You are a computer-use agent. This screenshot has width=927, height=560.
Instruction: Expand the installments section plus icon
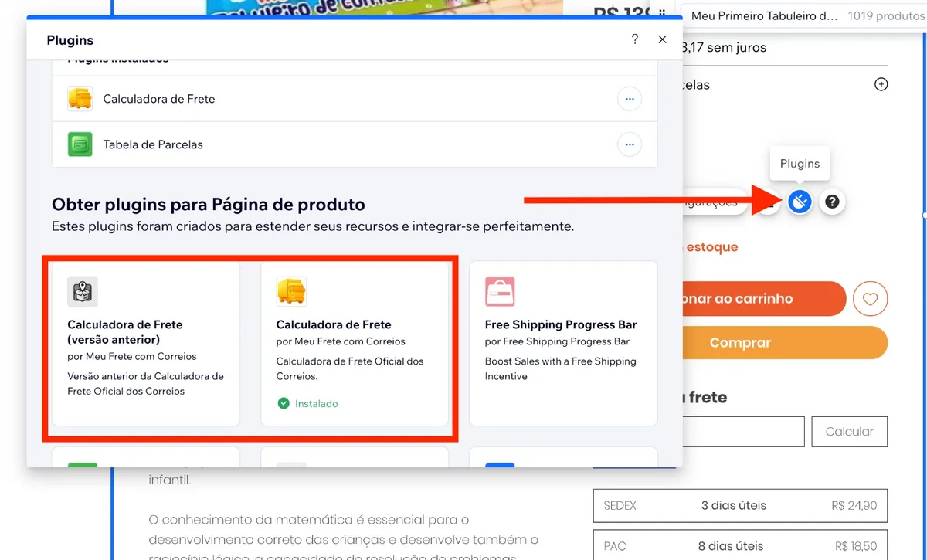click(881, 84)
